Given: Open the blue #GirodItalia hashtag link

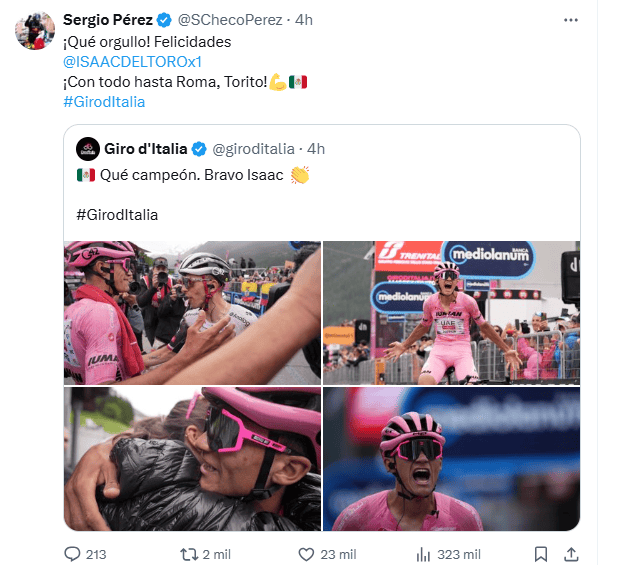Looking at the screenshot, I should click(104, 101).
